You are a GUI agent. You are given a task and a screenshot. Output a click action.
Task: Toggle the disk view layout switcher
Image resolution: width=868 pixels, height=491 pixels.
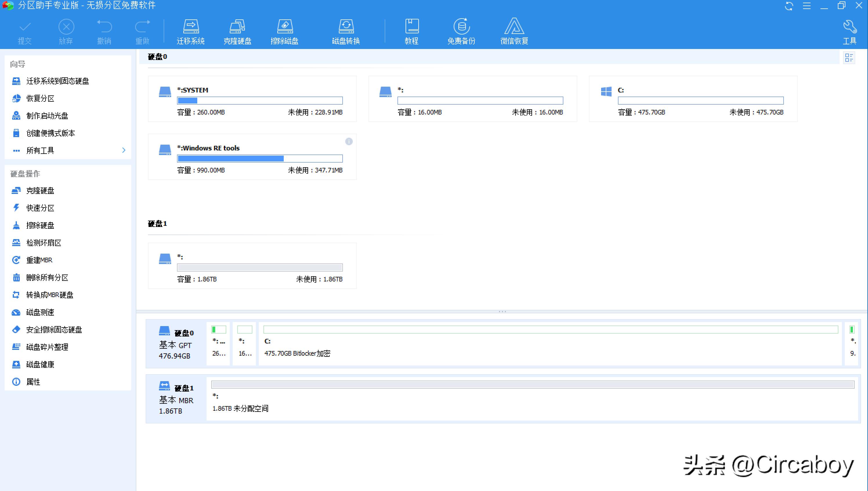click(850, 57)
